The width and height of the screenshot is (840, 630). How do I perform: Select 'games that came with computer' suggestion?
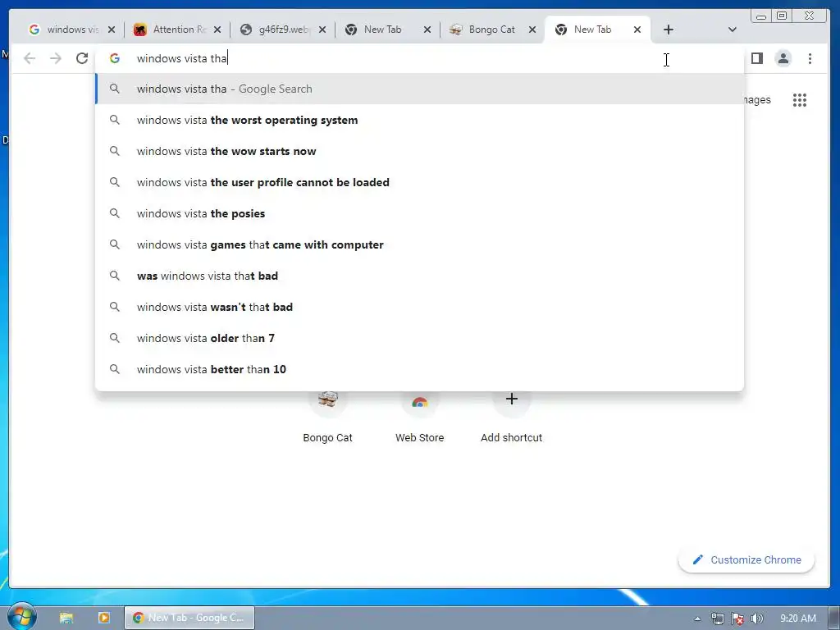tap(419, 244)
